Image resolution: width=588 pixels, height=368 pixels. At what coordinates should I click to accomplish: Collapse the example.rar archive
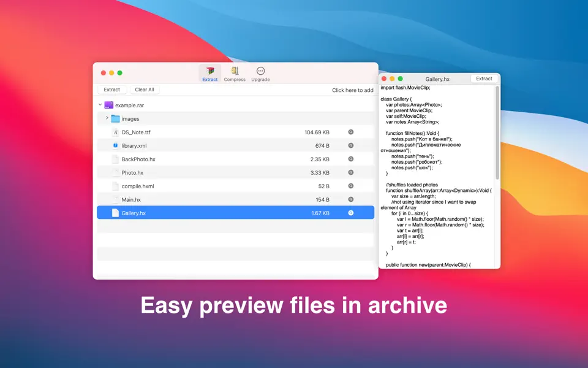tap(100, 105)
